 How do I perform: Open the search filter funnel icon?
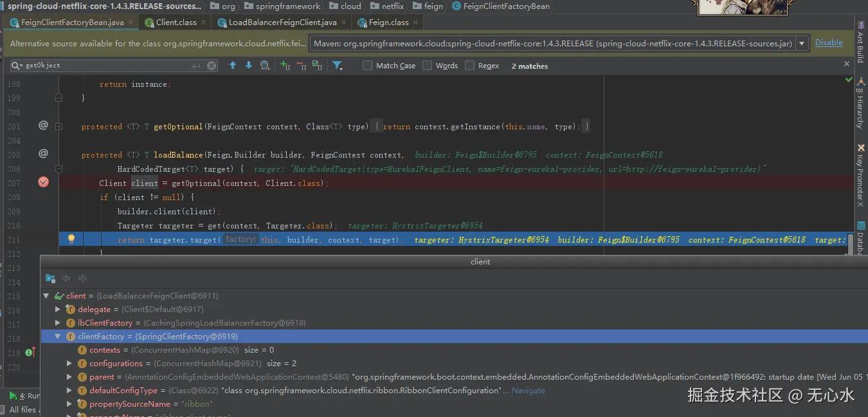[x=337, y=66]
